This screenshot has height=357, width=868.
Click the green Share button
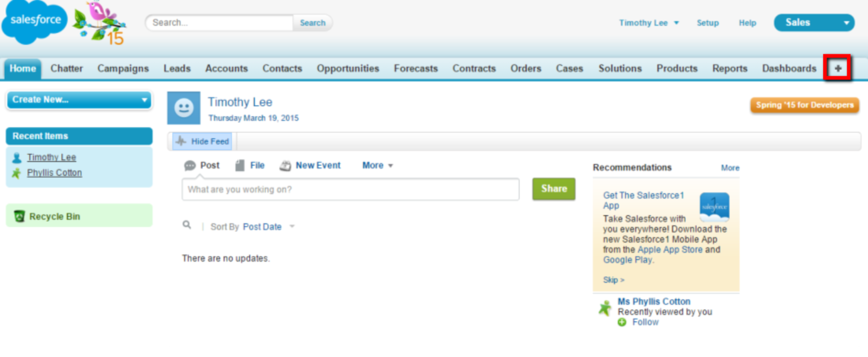coord(554,189)
